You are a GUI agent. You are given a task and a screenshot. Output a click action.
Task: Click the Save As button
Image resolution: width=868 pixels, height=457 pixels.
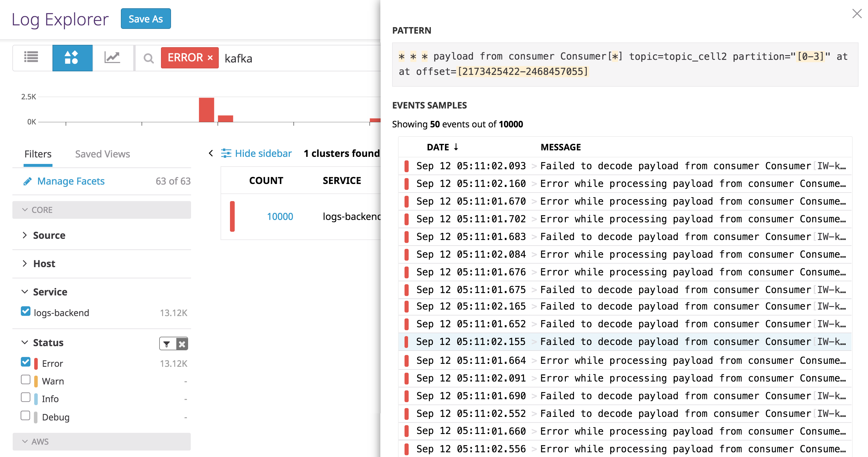tap(146, 19)
